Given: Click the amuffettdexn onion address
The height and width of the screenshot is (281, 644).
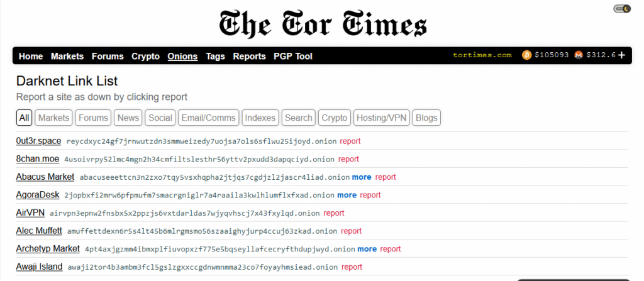Looking at the screenshot, I should point(203,231).
